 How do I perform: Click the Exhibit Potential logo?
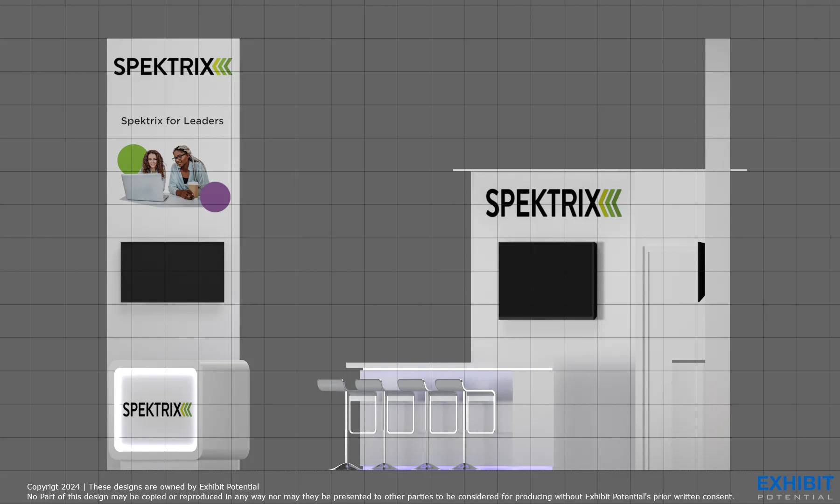(x=795, y=488)
